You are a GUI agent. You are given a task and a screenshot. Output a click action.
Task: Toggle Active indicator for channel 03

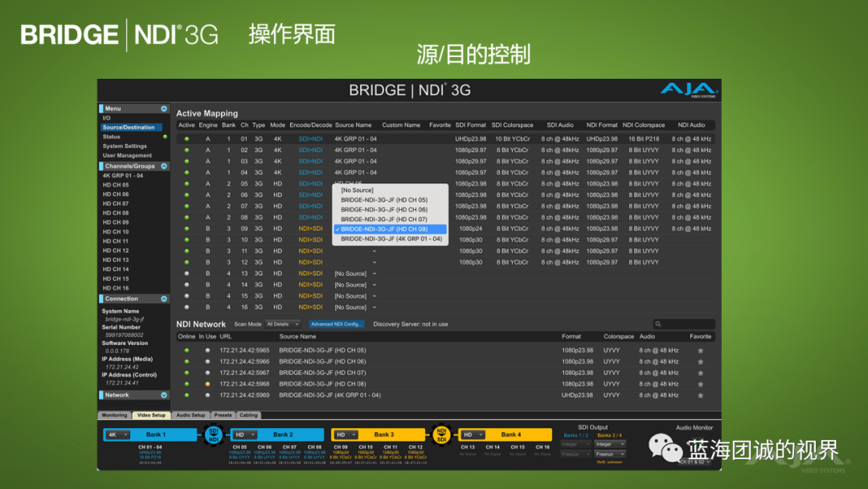pos(186,161)
